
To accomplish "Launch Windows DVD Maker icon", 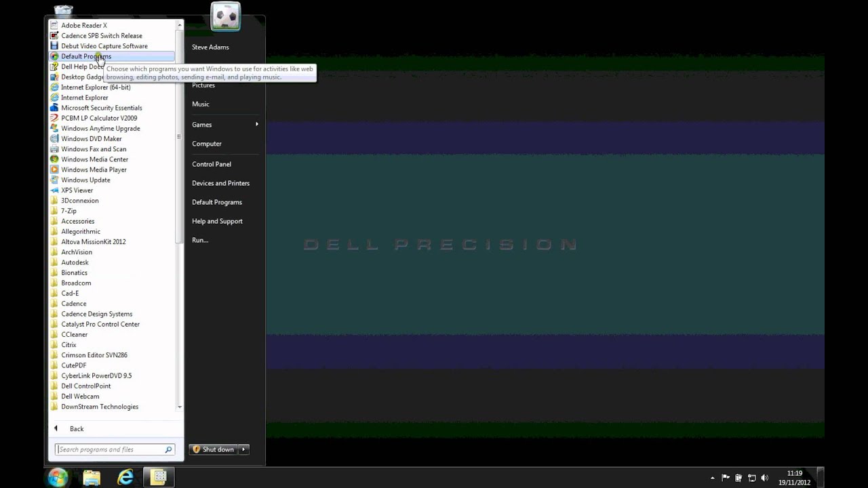I will click(x=54, y=138).
